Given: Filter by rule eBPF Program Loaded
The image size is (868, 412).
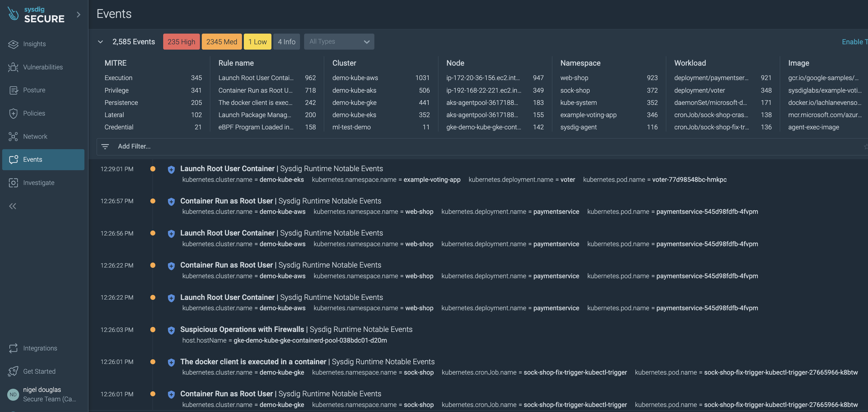Looking at the screenshot, I should click(x=267, y=127).
